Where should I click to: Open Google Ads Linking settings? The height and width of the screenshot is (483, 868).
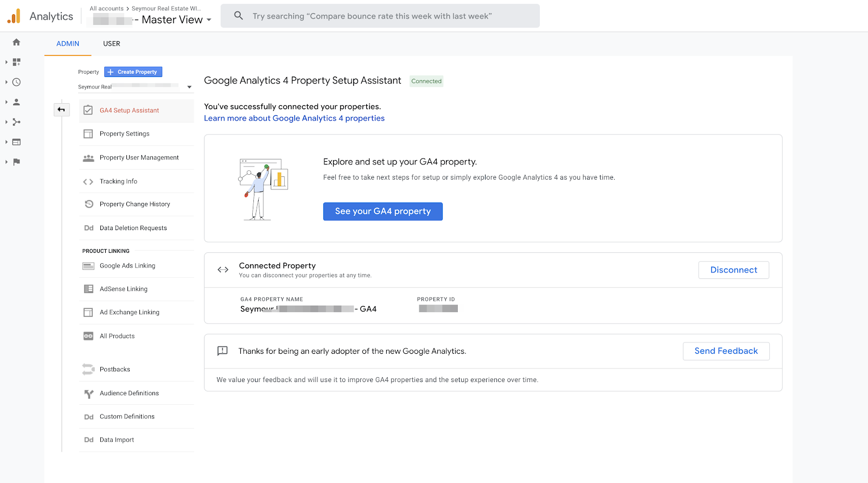127,266
